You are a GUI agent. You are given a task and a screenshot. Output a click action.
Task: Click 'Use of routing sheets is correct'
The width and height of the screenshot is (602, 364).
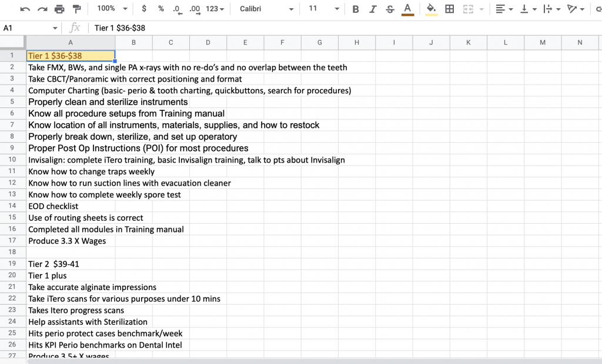pos(86,217)
